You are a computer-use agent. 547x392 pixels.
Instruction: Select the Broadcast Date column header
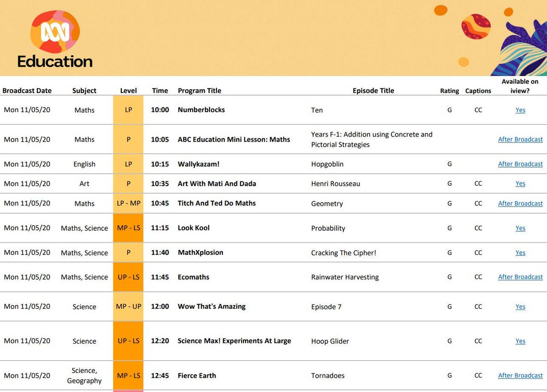click(27, 91)
